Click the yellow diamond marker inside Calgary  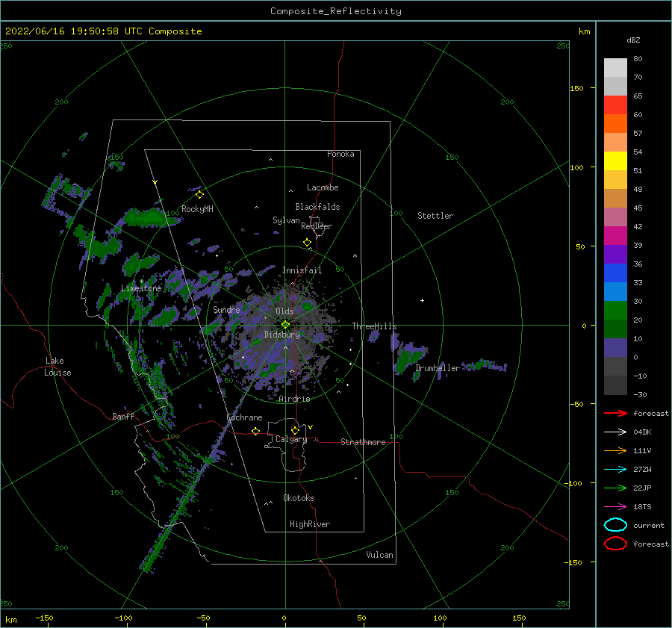[295, 430]
